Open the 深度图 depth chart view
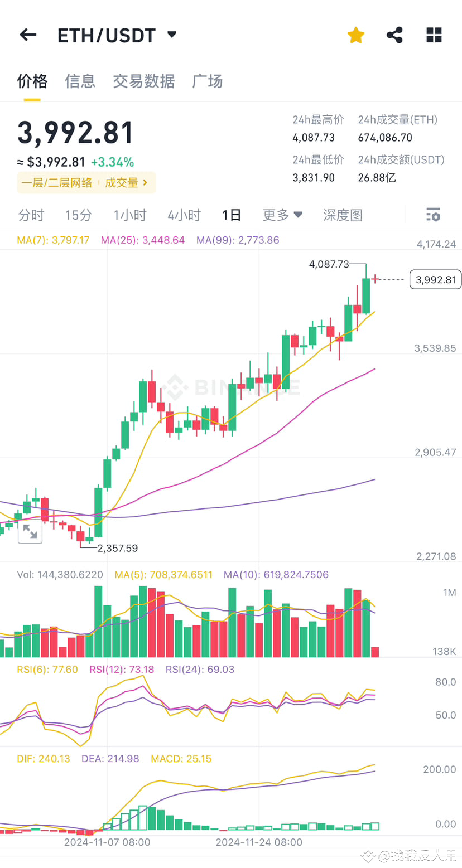The image size is (462, 868). tap(343, 215)
